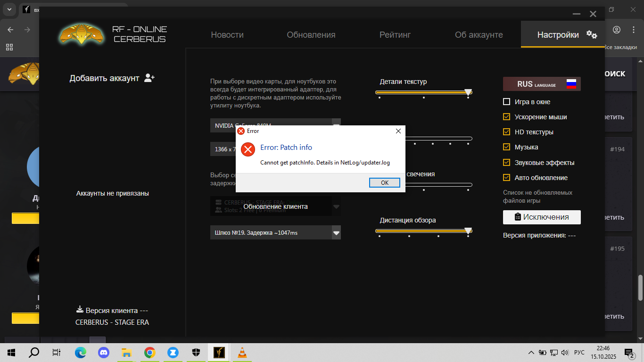
Task: Close the error dialog with X
Action: 398,131
